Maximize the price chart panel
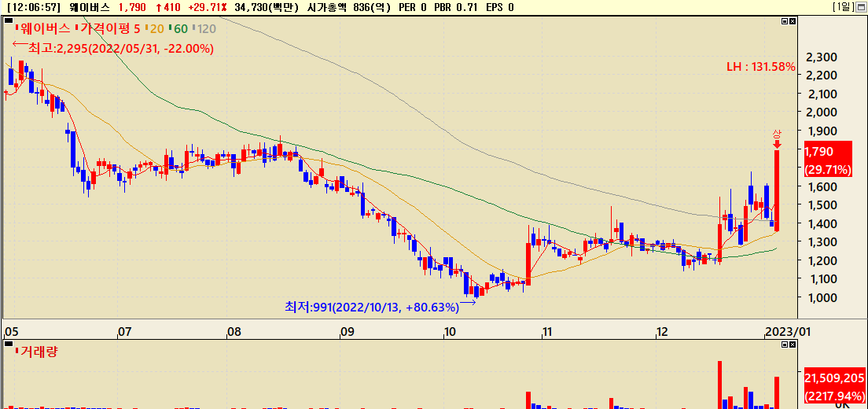This screenshot has width=868, height=409. pyautogui.click(x=785, y=21)
